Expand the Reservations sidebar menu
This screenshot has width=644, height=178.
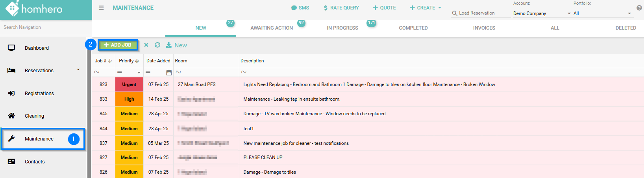coord(78,70)
